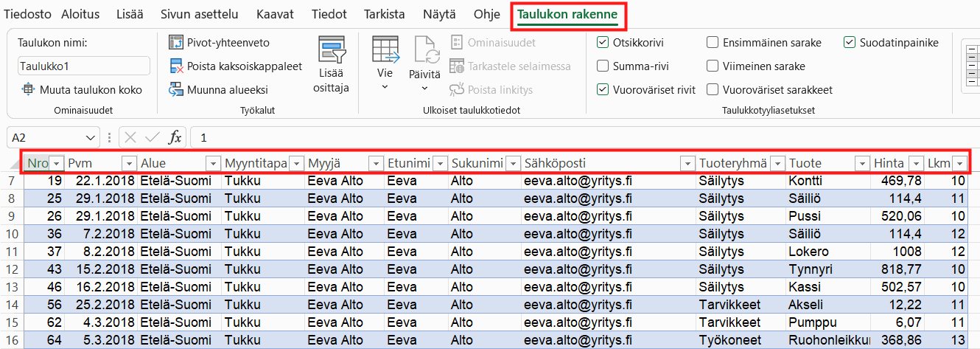Screen dimensions: 980x349
Task: Click the Työkoneet cell in row 16
Action: point(741,340)
